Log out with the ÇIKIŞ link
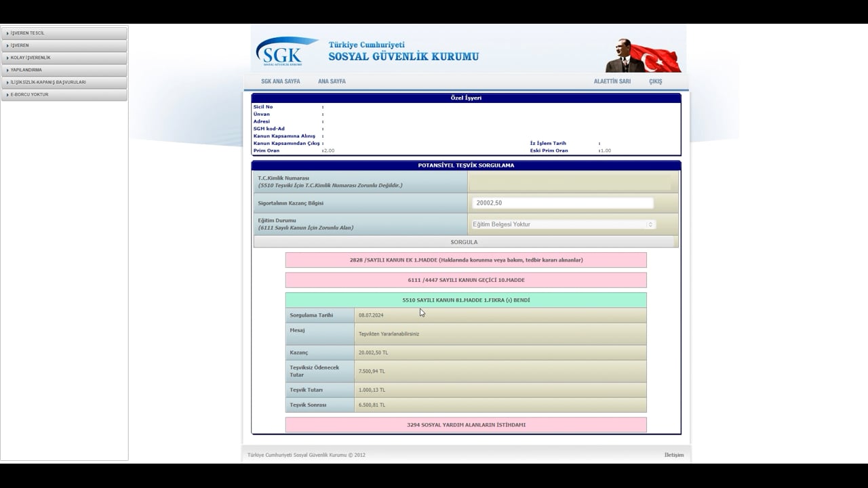This screenshot has height=488, width=868. coord(656,81)
